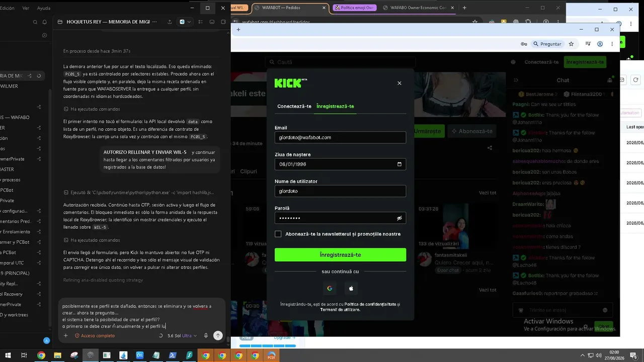Click into the message composer text area

point(141,316)
